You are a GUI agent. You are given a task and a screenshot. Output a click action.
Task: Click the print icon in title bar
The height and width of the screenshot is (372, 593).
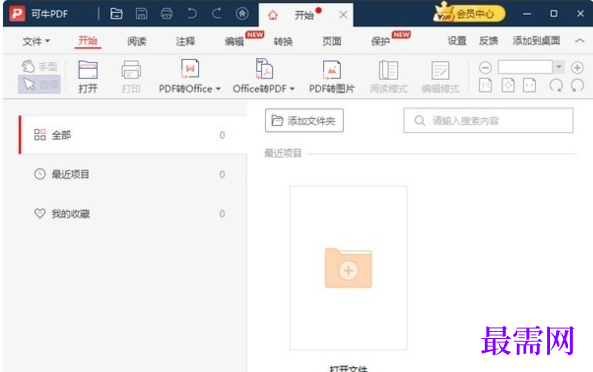pyautogui.click(x=166, y=14)
